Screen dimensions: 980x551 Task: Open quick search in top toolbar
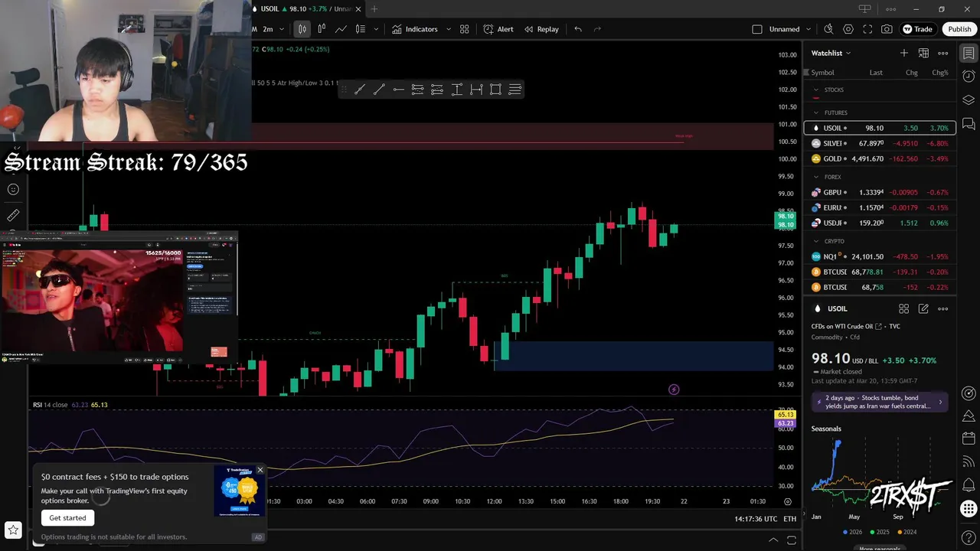tap(828, 29)
